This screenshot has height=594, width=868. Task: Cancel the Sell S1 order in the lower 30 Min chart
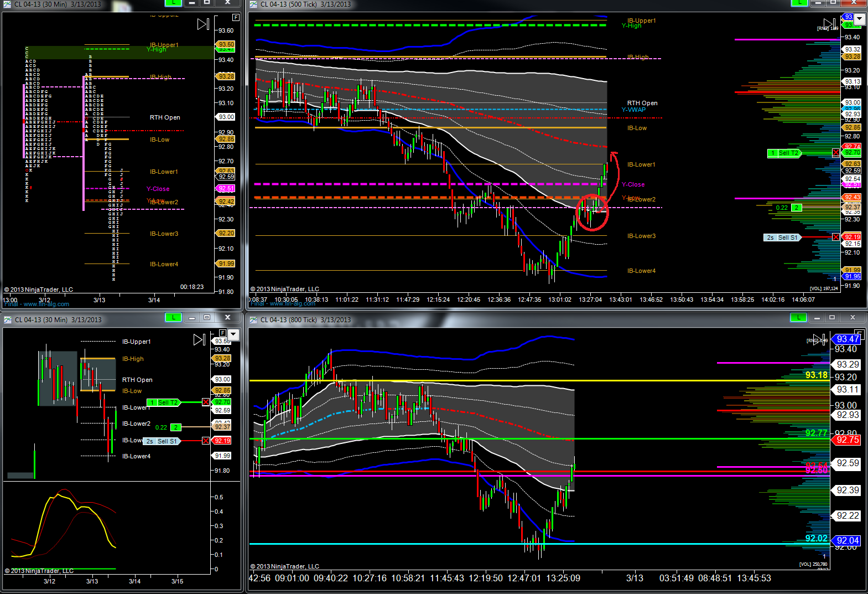click(206, 441)
